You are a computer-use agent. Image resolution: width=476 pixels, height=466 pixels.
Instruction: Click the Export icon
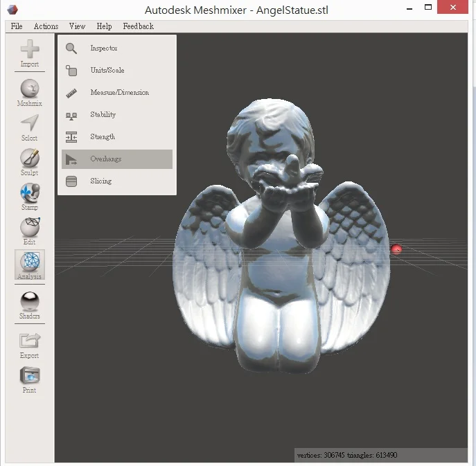(30, 341)
